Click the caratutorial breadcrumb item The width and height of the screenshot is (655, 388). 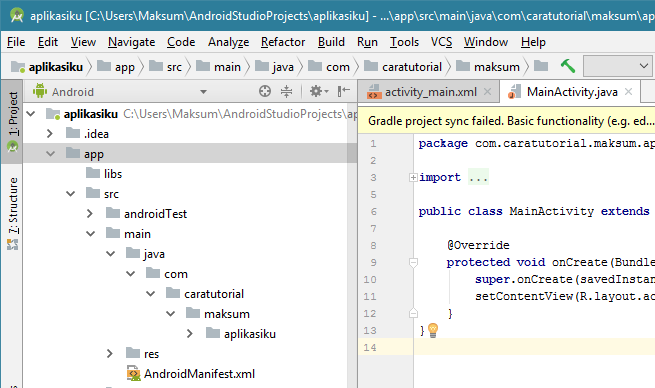(404, 66)
